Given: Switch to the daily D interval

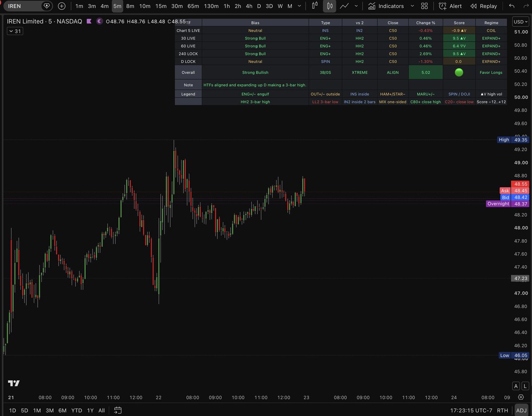Looking at the screenshot, I should (259, 6).
